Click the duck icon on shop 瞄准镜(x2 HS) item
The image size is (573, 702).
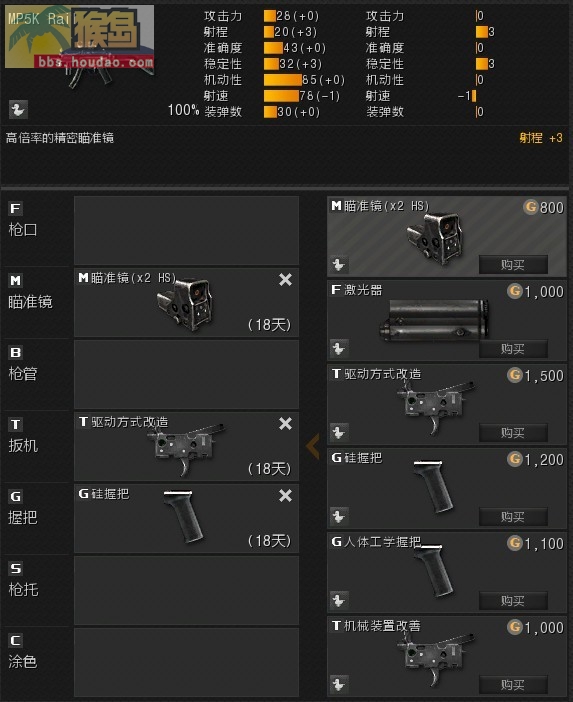pos(339,265)
